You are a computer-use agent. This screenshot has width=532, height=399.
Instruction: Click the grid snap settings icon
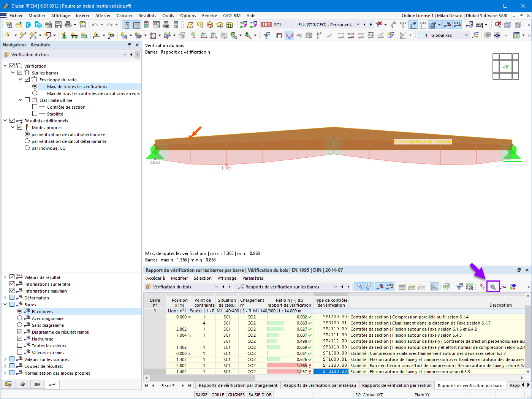[497, 35]
